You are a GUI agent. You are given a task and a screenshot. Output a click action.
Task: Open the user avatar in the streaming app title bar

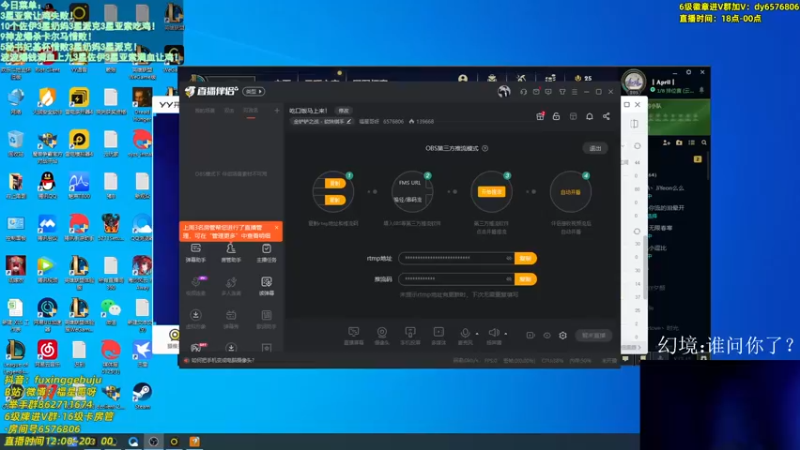(x=504, y=91)
